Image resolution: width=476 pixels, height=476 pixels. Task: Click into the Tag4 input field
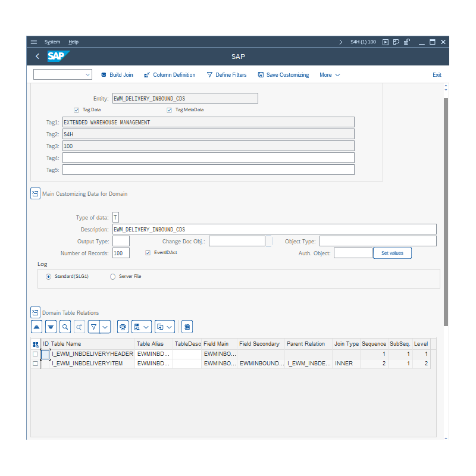click(x=208, y=158)
